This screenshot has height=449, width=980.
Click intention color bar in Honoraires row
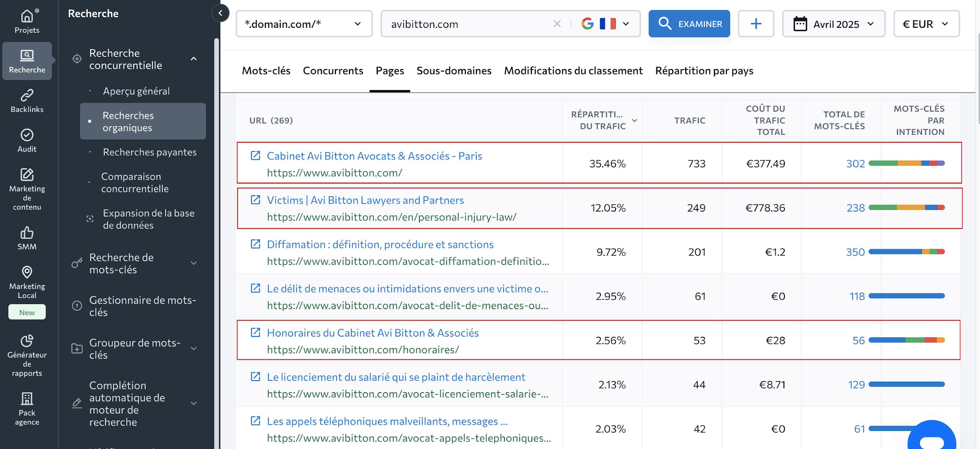906,340
